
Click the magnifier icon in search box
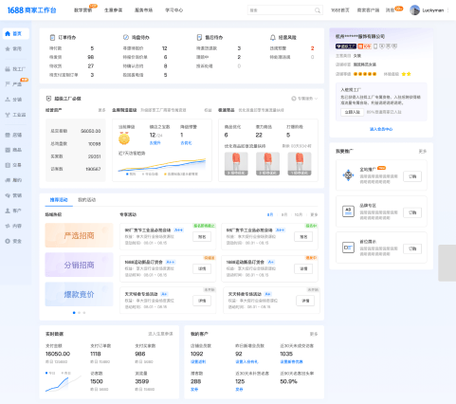coord(318,10)
